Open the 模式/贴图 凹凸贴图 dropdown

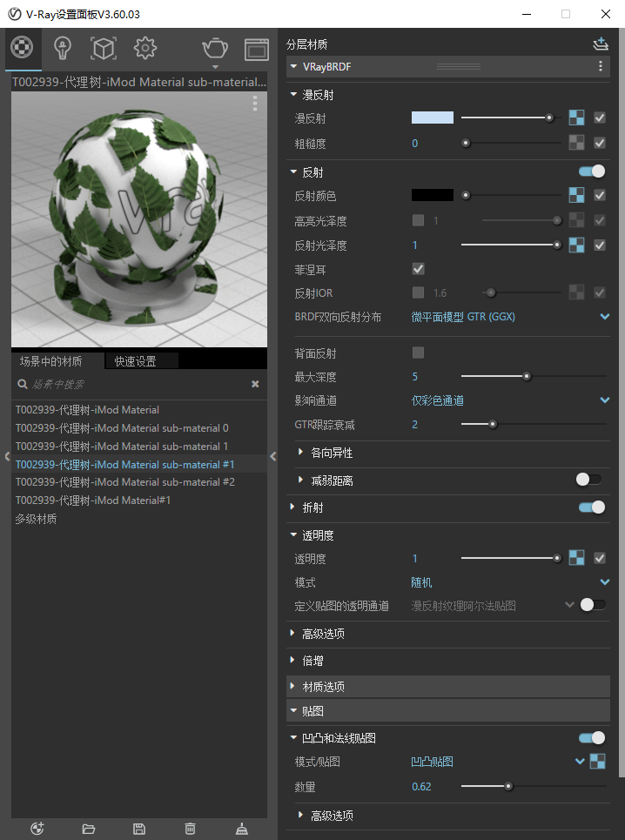tap(498, 762)
